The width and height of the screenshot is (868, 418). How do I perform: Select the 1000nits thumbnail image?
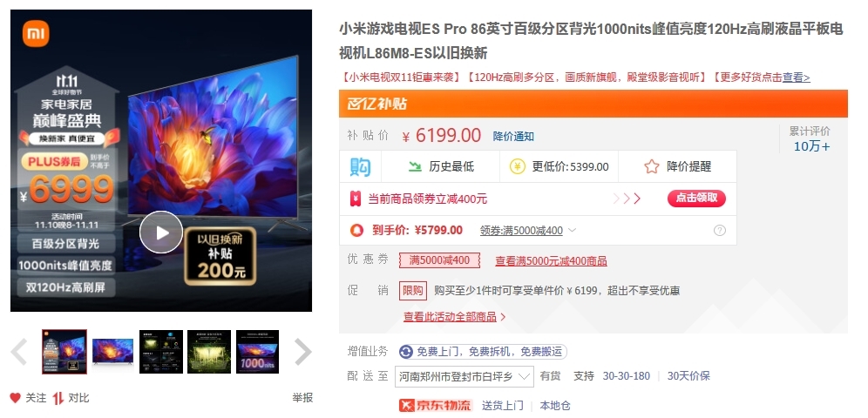point(257,352)
